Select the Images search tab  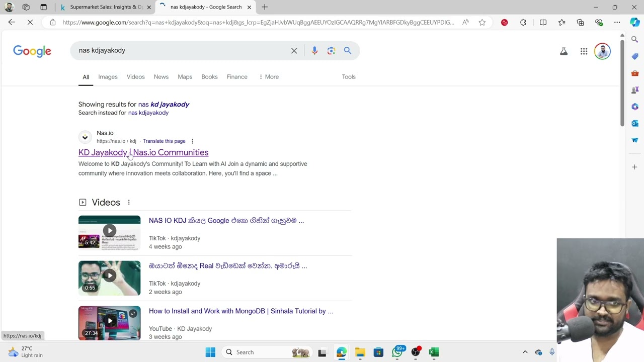[x=108, y=77]
